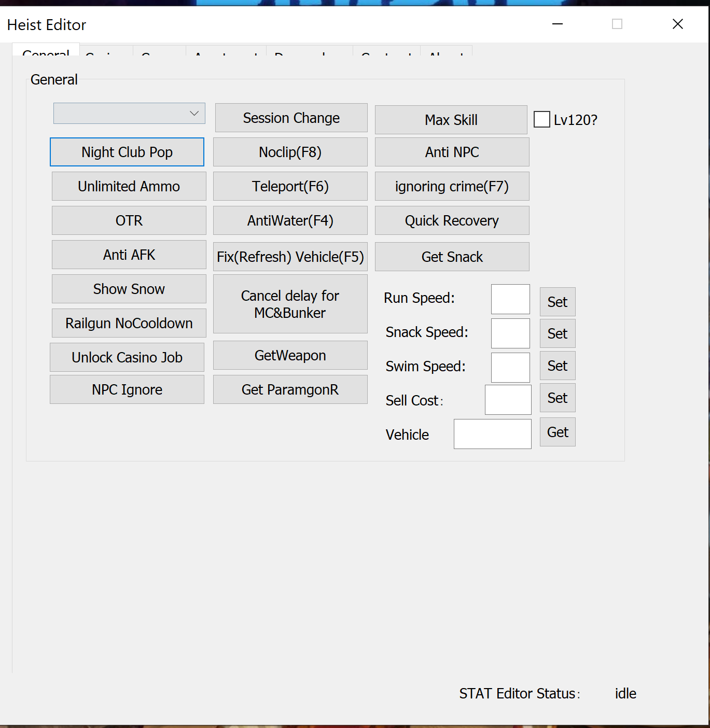Open the empty dropdown above Night Club Pop
710x728 pixels.
pos(129,114)
